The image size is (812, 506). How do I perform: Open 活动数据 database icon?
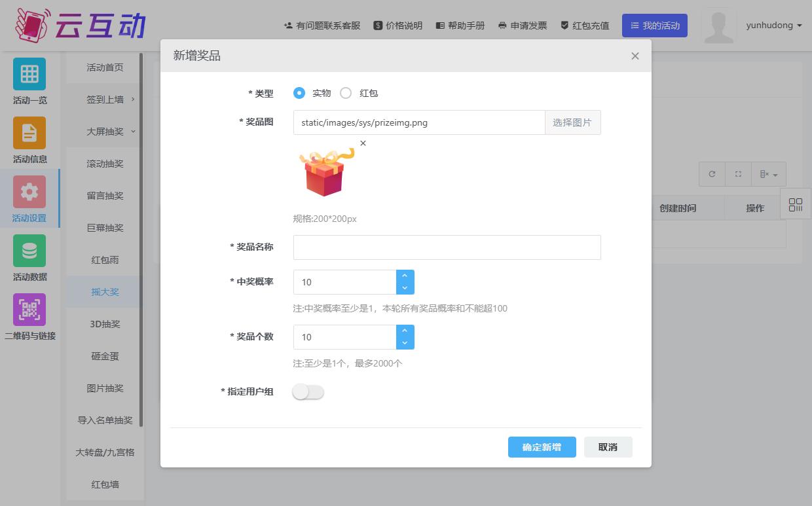tap(29, 251)
